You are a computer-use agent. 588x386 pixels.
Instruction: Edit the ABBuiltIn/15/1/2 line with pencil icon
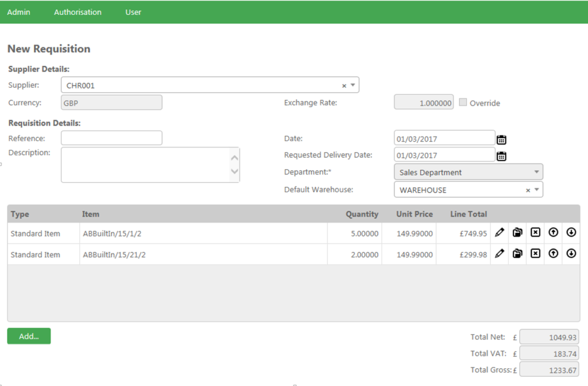[x=500, y=232]
